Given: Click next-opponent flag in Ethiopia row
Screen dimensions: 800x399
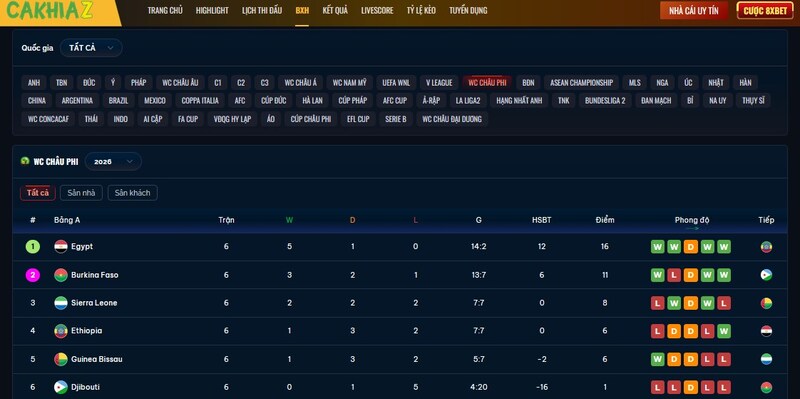Looking at the screenshot, I should [766, 331].
